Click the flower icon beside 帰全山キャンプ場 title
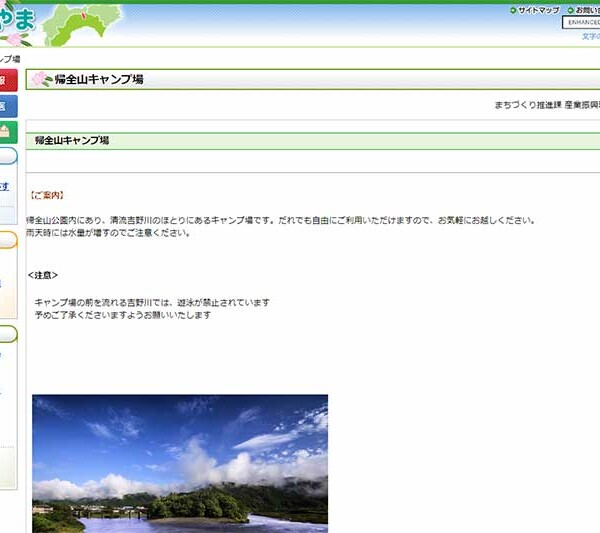Viewport: 600px width, 533px height. click(42, 79)
